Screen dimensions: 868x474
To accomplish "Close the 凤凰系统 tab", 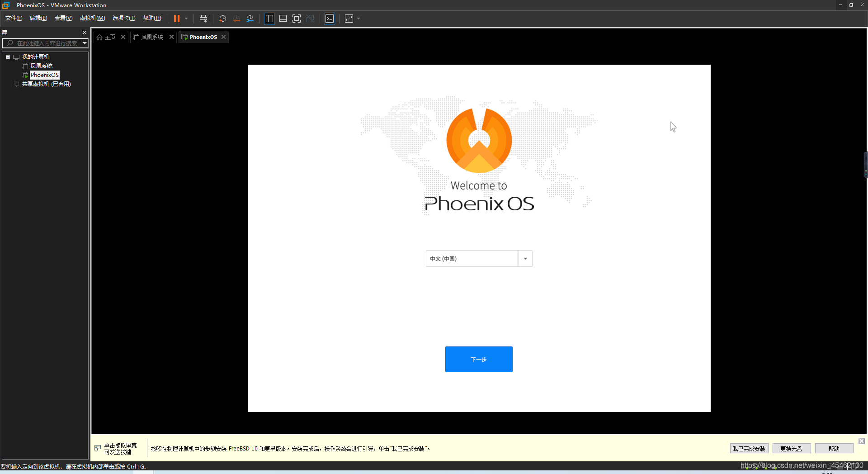I will click(x=171, y=37).
